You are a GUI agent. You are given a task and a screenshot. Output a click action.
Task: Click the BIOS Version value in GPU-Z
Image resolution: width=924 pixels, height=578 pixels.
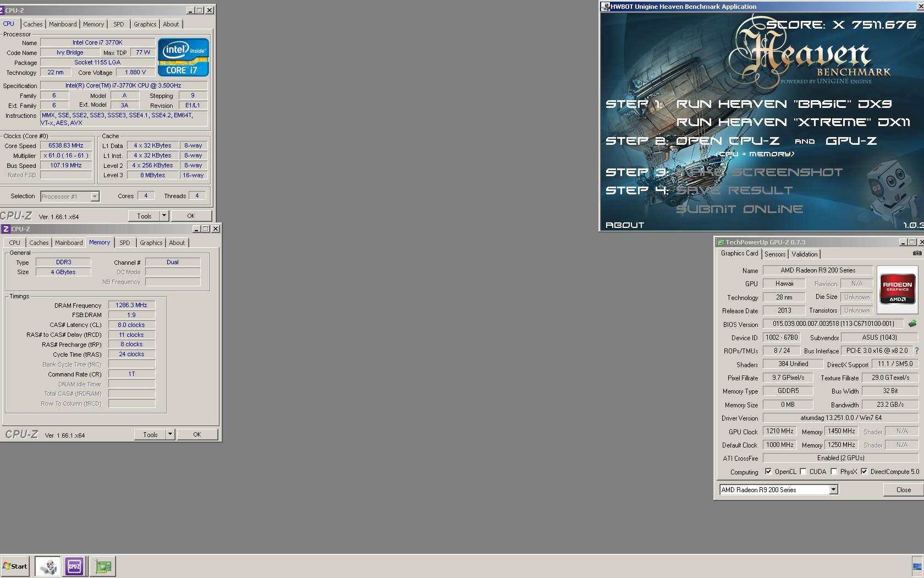[x=833, y=324]
